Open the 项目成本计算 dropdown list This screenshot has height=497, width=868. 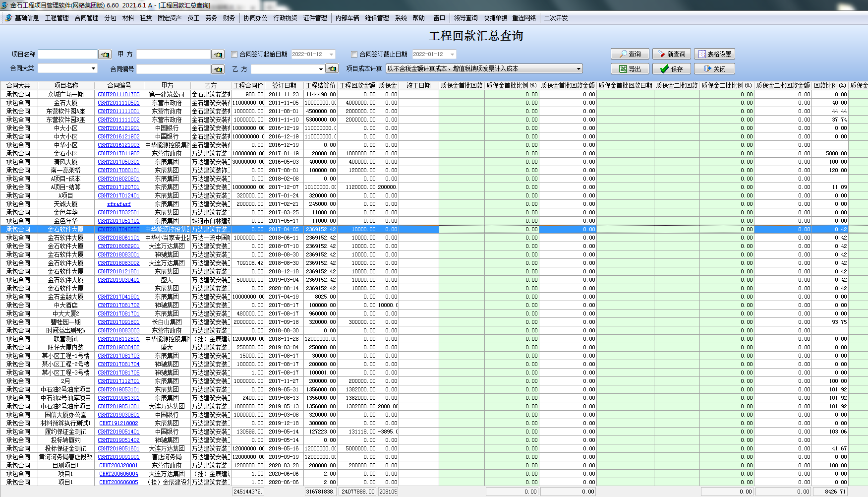coord(579,69)
